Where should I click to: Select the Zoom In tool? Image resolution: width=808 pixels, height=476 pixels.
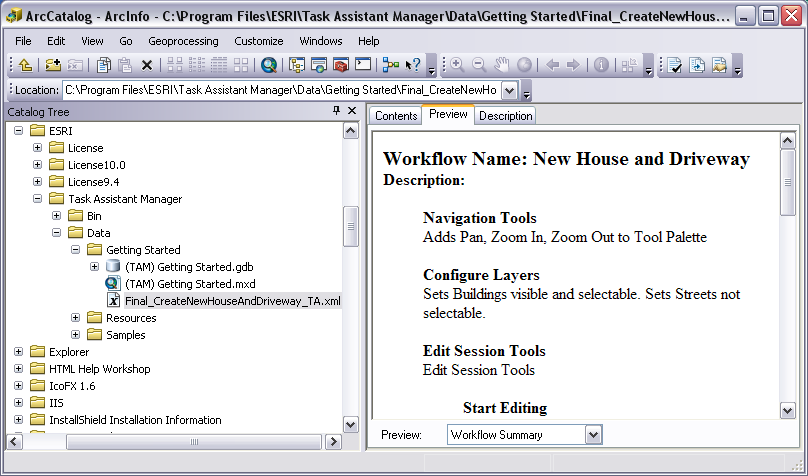pyautogui.click(x=457, y=65)
